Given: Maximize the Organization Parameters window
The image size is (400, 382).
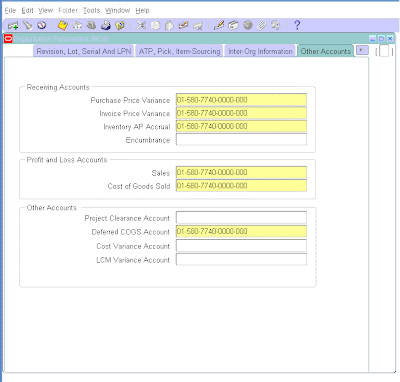Looking at the screenshot, I should [381, 39].
